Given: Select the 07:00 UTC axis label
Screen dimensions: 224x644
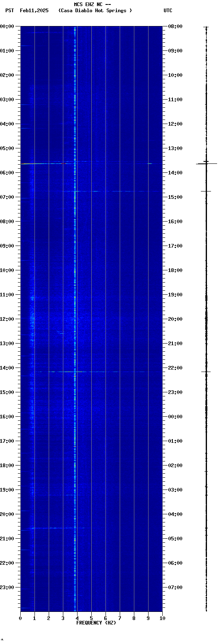Looking at the screenshot, I should (x=175, y=587).
